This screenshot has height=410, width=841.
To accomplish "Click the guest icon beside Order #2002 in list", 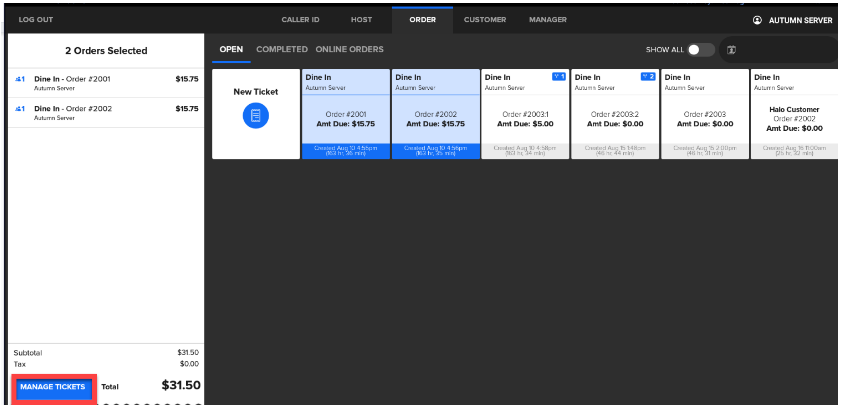I will (x=20, y=108).
